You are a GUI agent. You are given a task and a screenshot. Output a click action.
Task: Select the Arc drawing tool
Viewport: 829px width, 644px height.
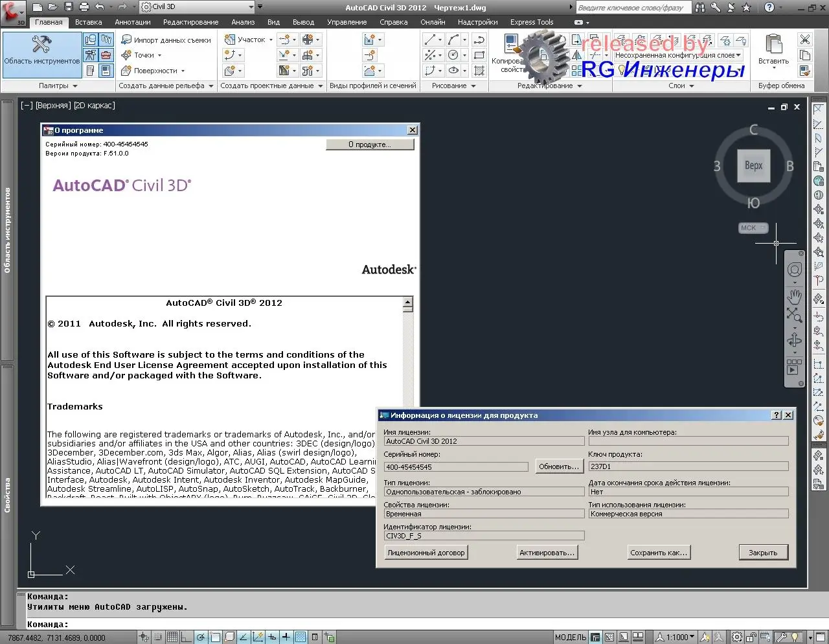click(x=454, y=40)
